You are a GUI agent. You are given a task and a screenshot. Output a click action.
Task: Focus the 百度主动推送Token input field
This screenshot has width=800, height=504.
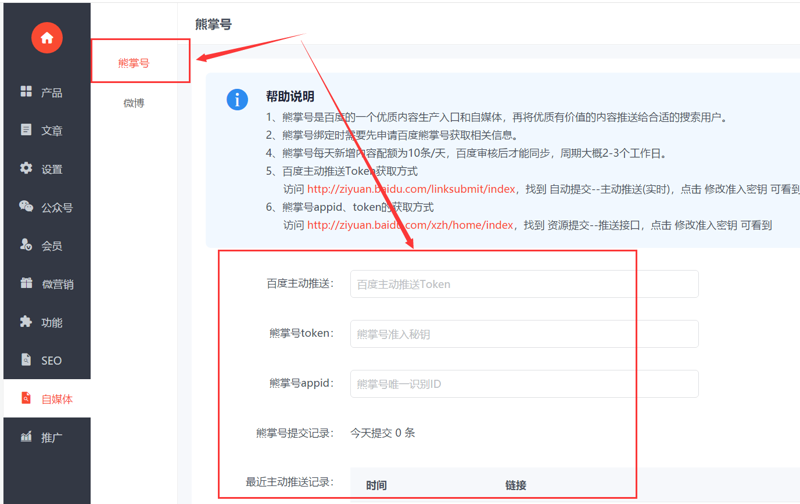524,284
